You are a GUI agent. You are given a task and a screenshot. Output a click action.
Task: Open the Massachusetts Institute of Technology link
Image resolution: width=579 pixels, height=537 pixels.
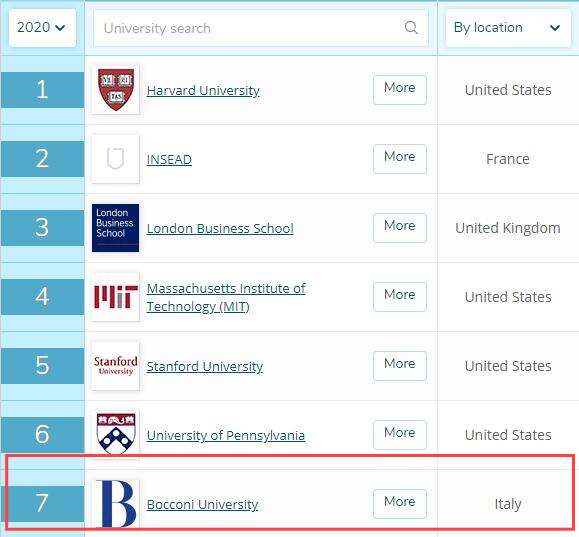[226, 297]
